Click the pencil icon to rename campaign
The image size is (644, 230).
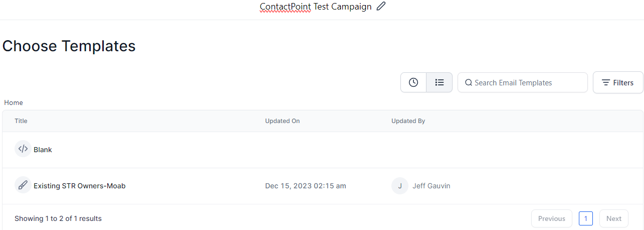(381, 7)
